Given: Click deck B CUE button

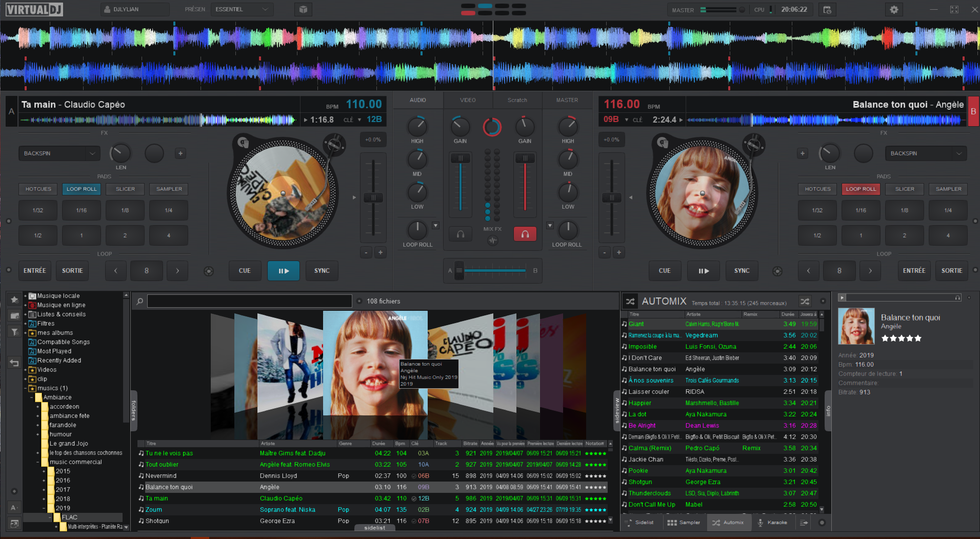Looking at the screenshot, I should 665,271.
